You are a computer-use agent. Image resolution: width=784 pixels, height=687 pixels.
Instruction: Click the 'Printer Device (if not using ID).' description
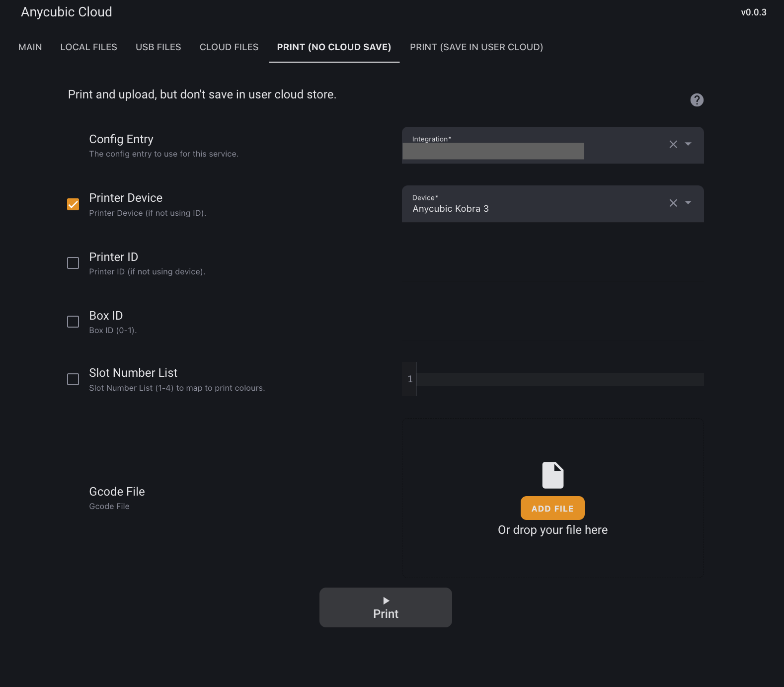coord(148,213)
